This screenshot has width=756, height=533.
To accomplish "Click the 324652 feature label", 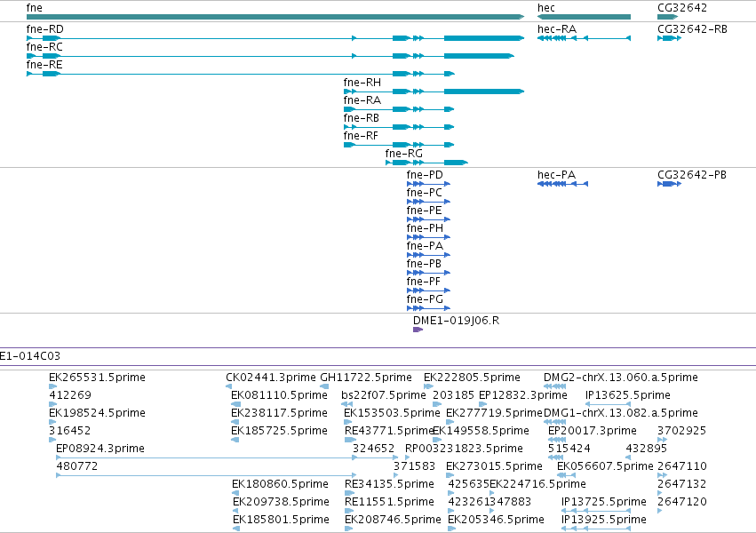I will click(x=374, y=449).
